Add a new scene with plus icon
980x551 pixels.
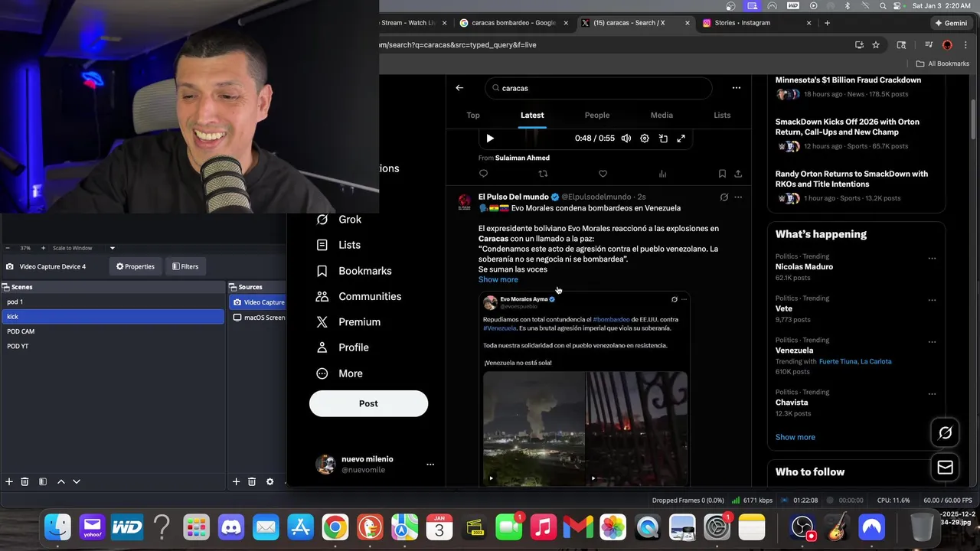tap(9, 481)
